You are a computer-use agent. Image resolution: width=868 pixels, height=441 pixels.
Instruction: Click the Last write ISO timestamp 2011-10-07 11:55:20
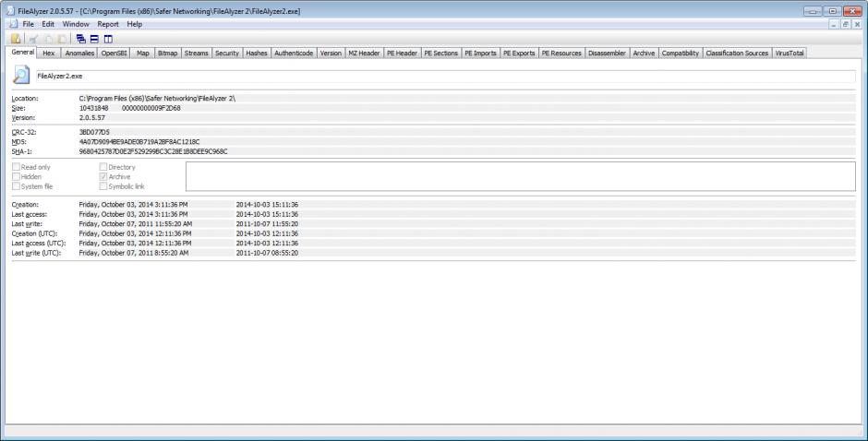click(x=268, y=224)
